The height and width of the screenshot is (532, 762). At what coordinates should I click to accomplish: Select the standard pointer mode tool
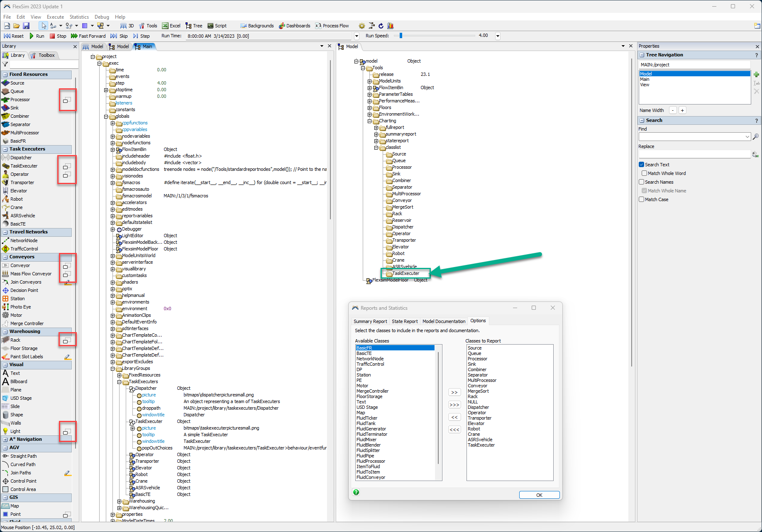pos(44,26)
